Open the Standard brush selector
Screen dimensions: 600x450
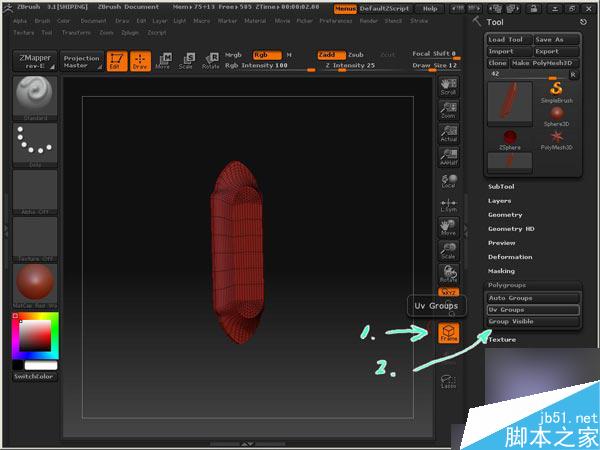pyautogui.click(x=35, y=98)
